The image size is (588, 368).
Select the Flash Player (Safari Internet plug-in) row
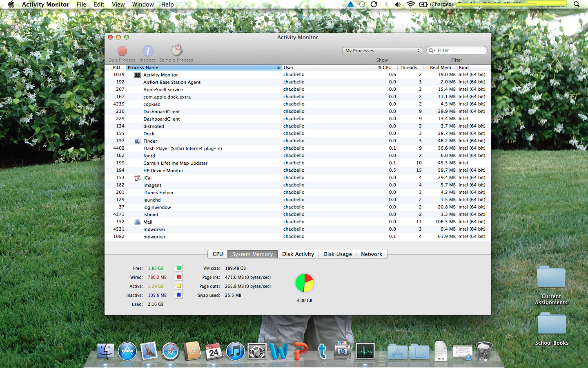pos(298,148)
